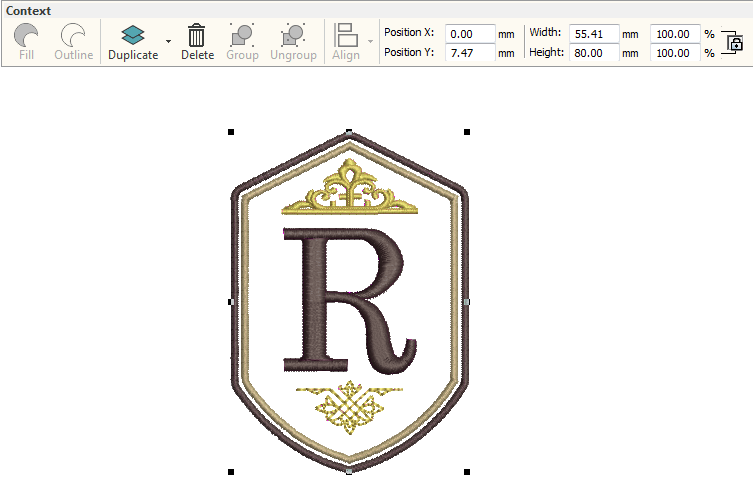The height and width of the screenshot is (478, 753).
Task: Select the top-left selection handle
Action: [231, 132]
